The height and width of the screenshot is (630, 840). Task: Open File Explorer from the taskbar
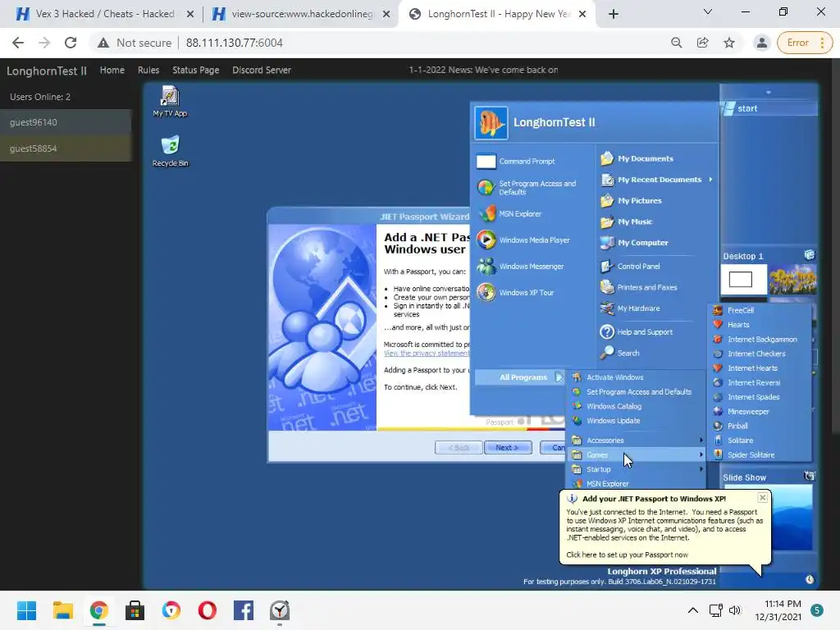pyautogui.click(x=62, y=610)
